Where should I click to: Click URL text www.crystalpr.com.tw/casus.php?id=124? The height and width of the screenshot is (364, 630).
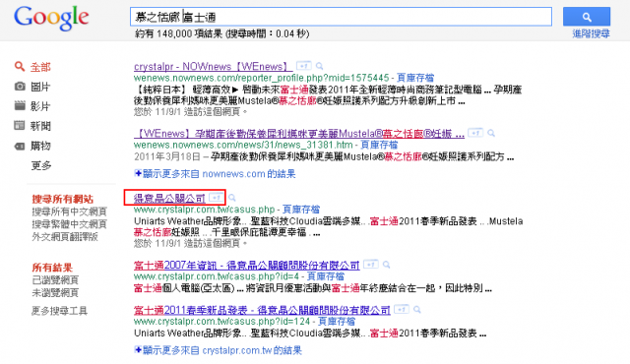tap(222, 321)
